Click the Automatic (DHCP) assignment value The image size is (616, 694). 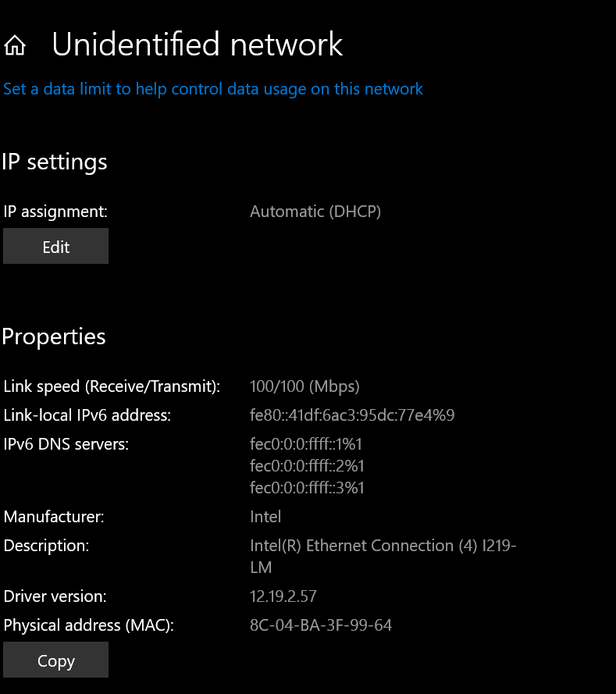315,212
